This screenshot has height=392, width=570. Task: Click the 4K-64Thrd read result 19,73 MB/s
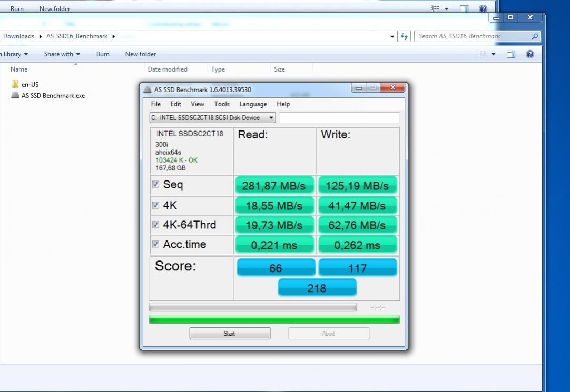click(x=274, y=225)
